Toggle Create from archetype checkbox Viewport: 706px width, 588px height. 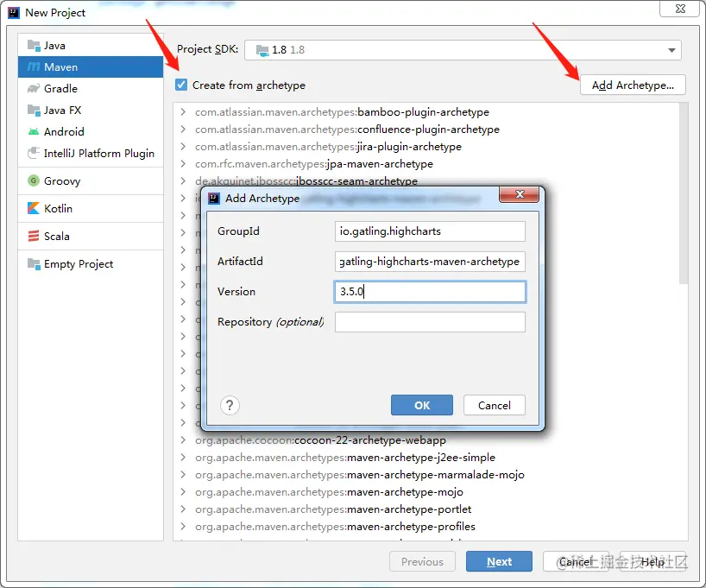click(181, 85)
